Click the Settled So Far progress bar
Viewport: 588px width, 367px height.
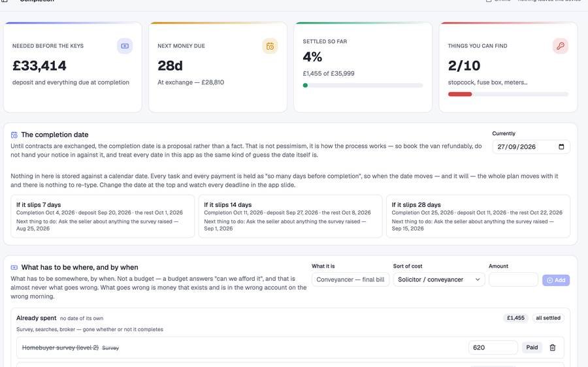pos(363,86)
